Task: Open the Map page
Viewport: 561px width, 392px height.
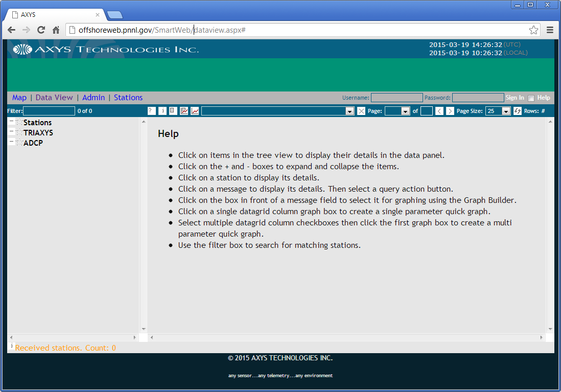Action: [19, 98]
